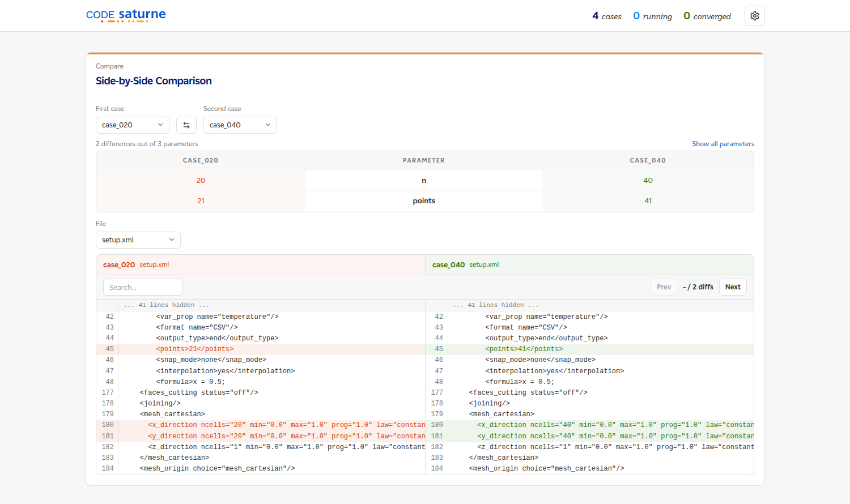Click right y_direction ncells="40" line
The width and height of the screenshot is (850, 504).
tap(589, 436)
